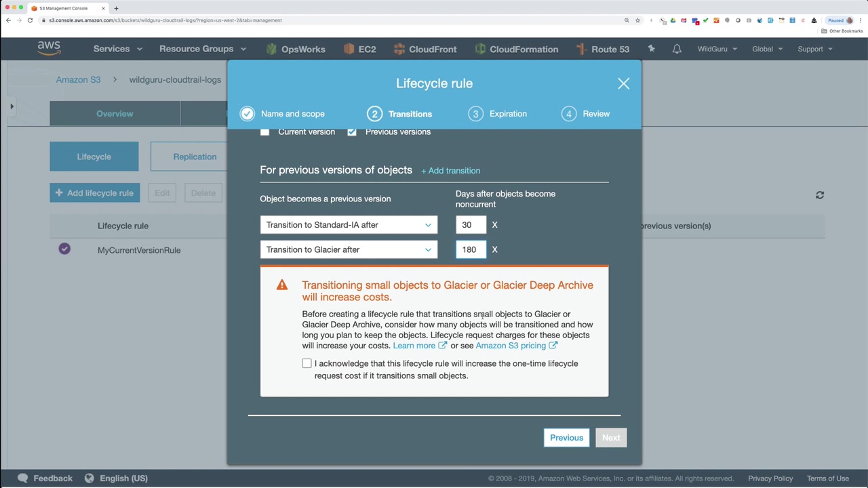Click the Gmail extension icon
The image size is (868, 488).
[684, 20]
